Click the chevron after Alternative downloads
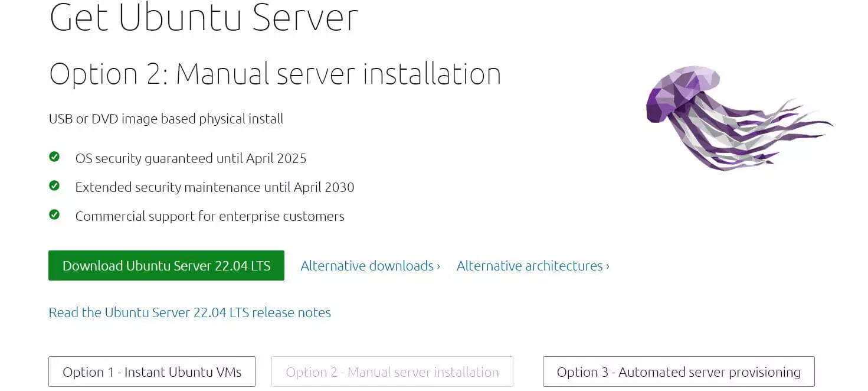This screenshot has height=391, width=868. click(438, 266)
